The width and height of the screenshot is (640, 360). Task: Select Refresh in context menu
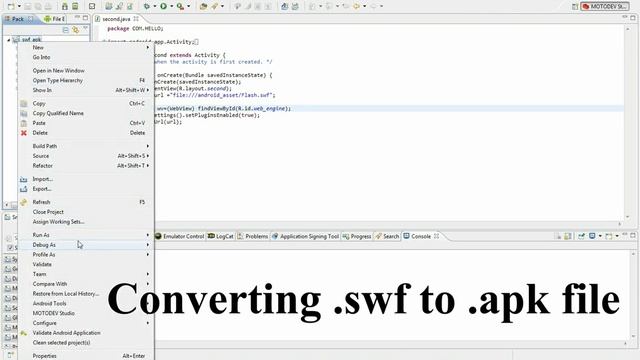coord(87,202)
